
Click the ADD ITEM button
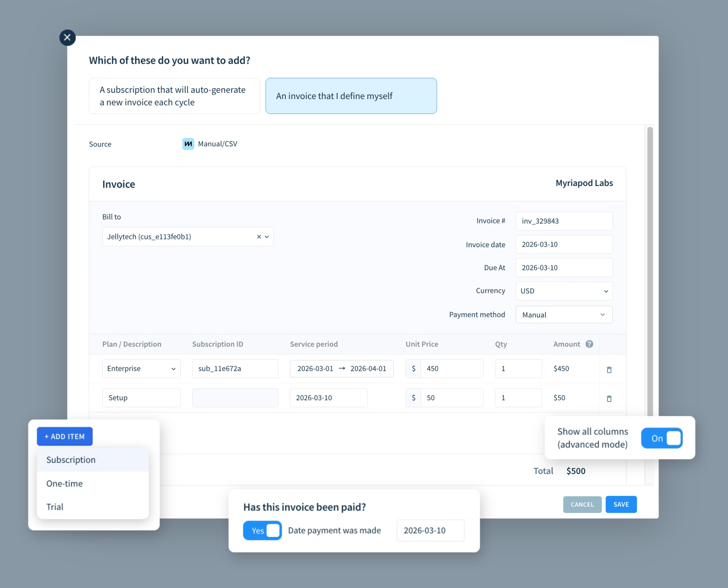pyautogui.click(x=65, y=436)
